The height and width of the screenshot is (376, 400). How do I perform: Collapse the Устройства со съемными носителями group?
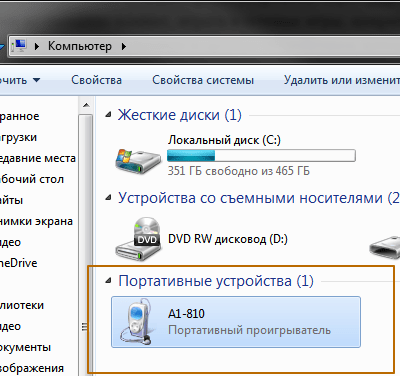(x=108, y=198)
